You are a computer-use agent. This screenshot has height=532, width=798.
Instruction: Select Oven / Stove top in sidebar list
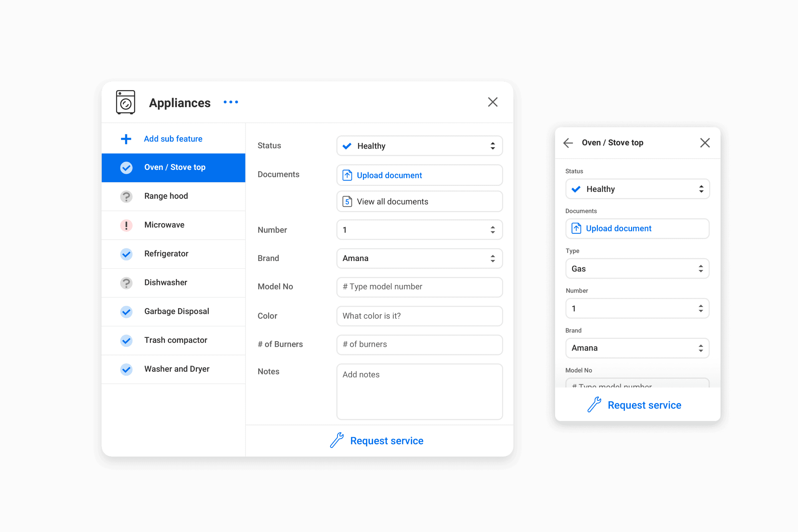coord(173,168)
